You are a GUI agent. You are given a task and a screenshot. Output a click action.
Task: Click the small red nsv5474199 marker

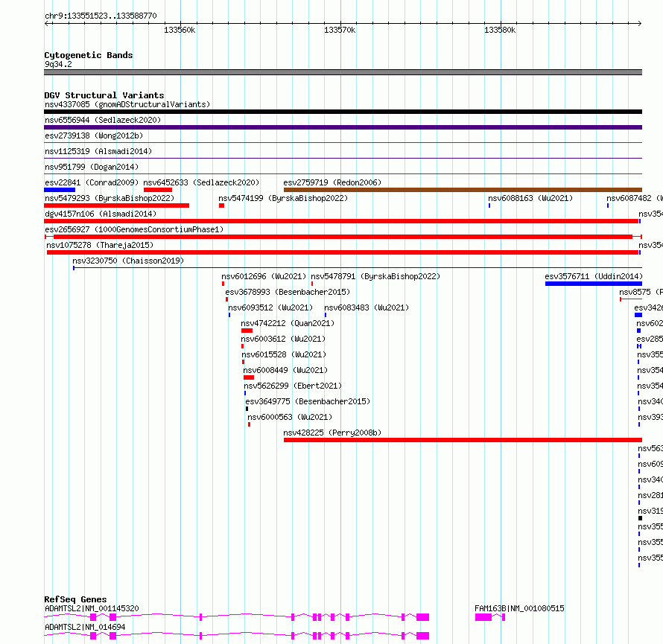[x=221, y=205]
